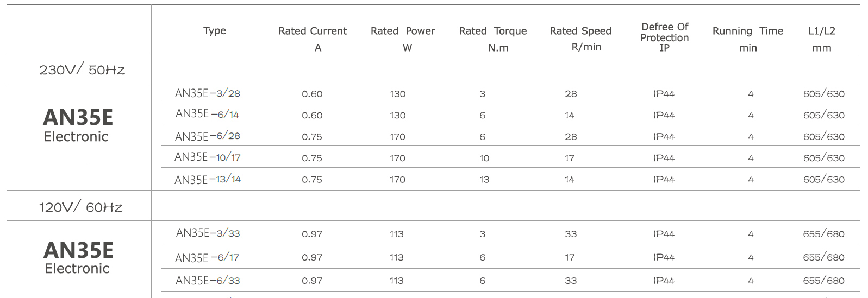This screenshot has width=868, height=298.
Task: Click the 230V/ 50Hz section heading
Action: point(82,69)
